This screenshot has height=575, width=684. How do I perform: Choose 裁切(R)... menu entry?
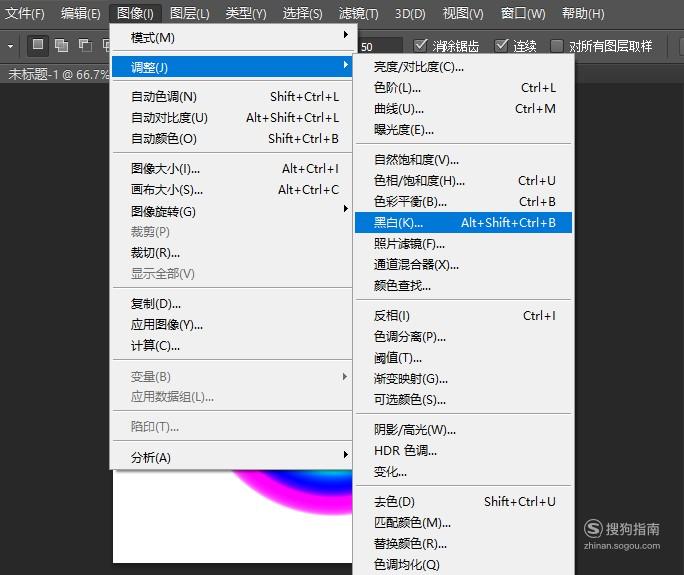[x=232, y=253]
